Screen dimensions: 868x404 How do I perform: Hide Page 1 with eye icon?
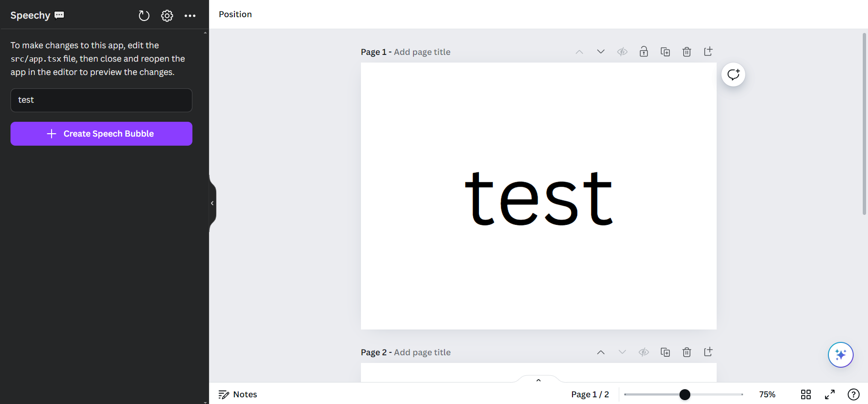coord(622,52)
